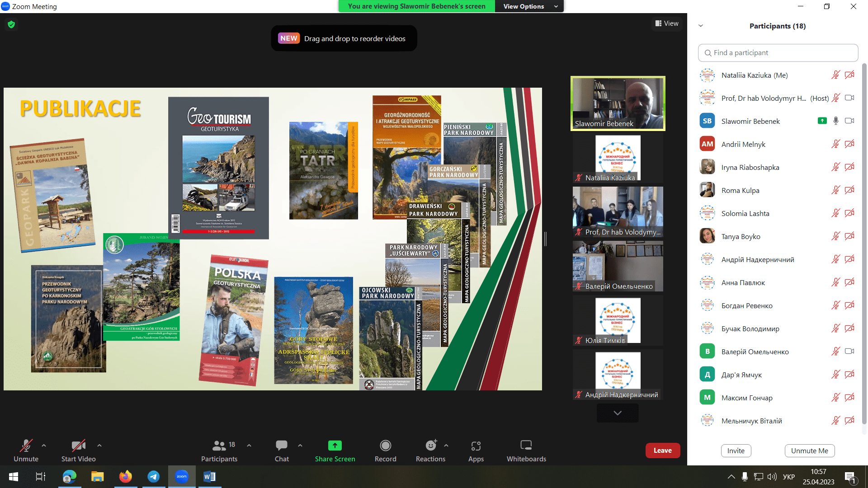Open audio options arrow next to Unmute
868x488 pixels.
pyautogui.click(x=44, y=446)
